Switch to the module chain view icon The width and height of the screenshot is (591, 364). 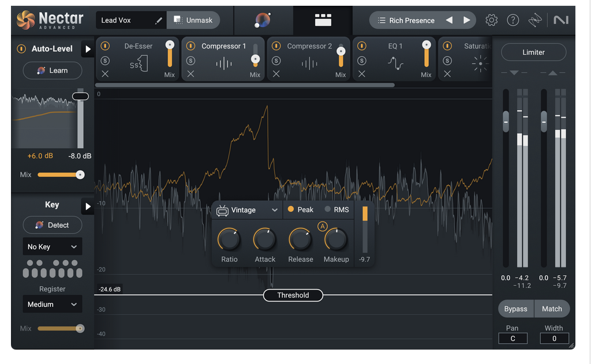click(x=323, y=20)
